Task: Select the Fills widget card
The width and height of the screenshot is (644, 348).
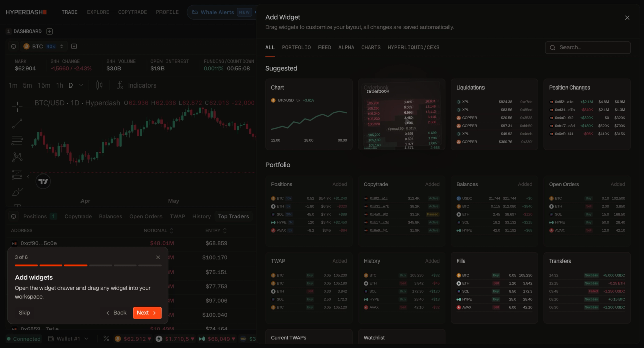Action: pos(495,288)
